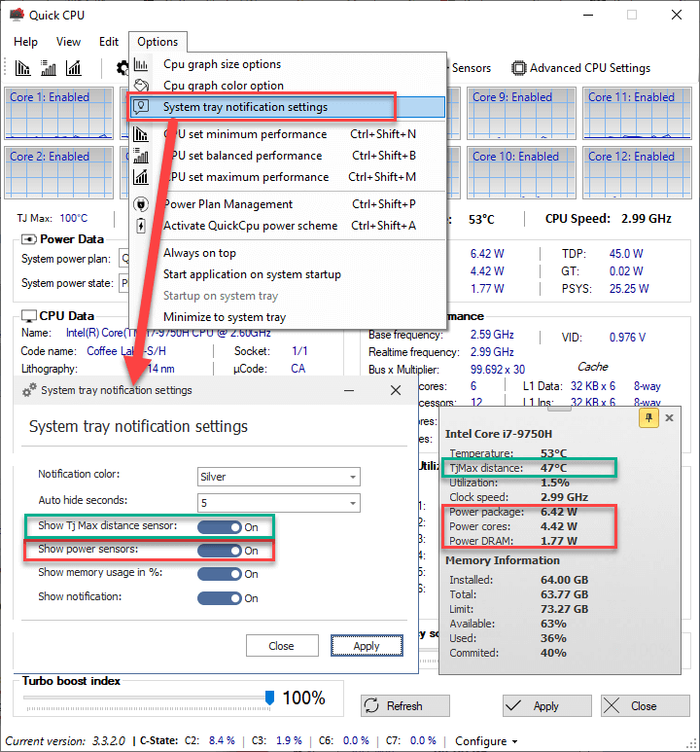Image resolution: width=700 pixels, height=752 pixels.
Task: Click the main window Apply button
Action: point(547,705)
